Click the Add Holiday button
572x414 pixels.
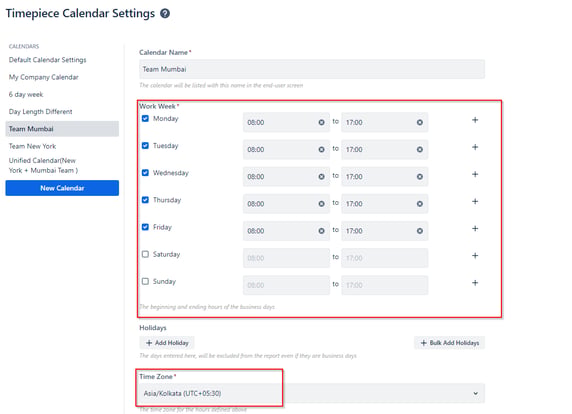[167, 343]
